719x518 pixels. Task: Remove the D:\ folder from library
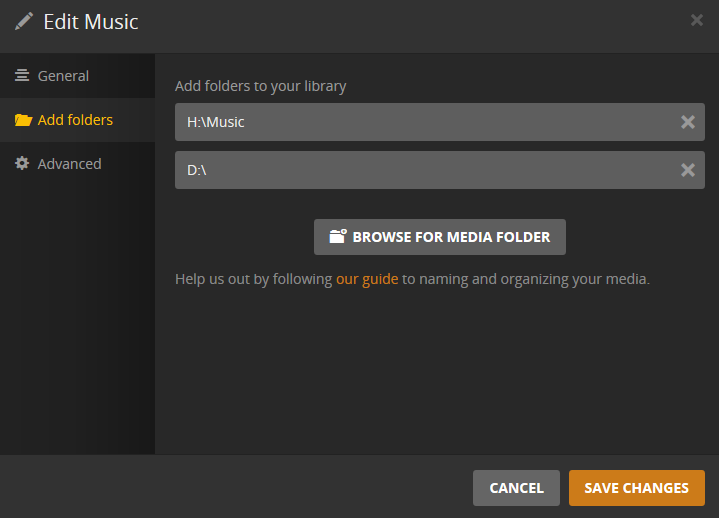pyautogui.click(x=688, y=170)
